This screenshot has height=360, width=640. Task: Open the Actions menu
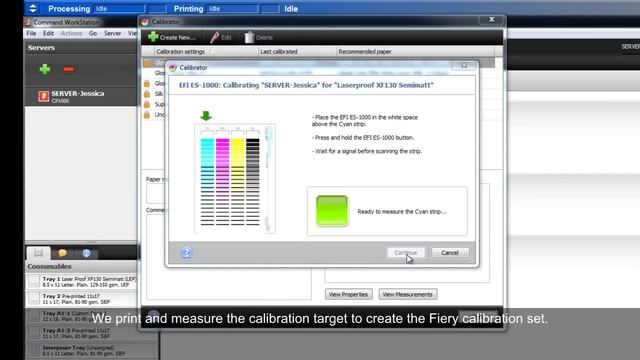click(x=71, y=33)
